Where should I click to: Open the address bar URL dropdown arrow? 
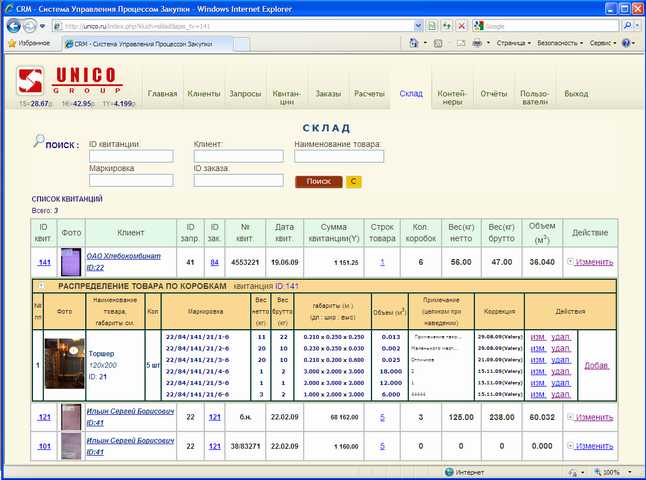pyautogui.click(x=418, y=26)
